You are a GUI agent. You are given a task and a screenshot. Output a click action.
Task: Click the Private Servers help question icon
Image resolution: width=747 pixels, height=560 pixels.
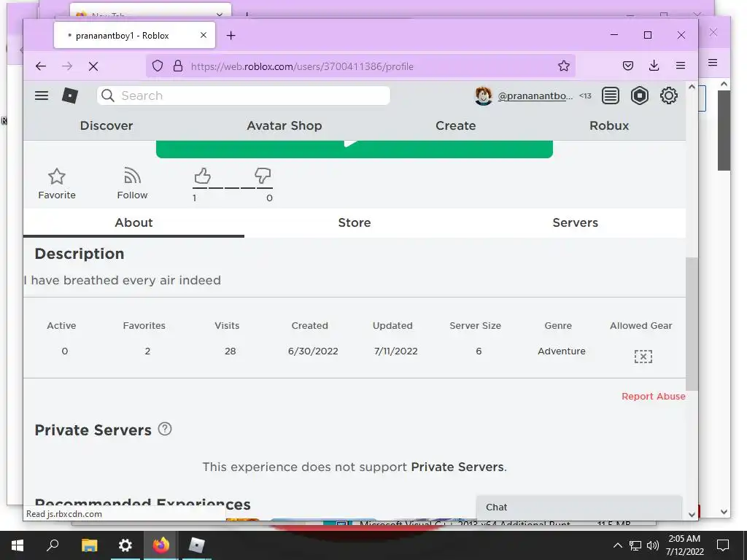point(165,429)
